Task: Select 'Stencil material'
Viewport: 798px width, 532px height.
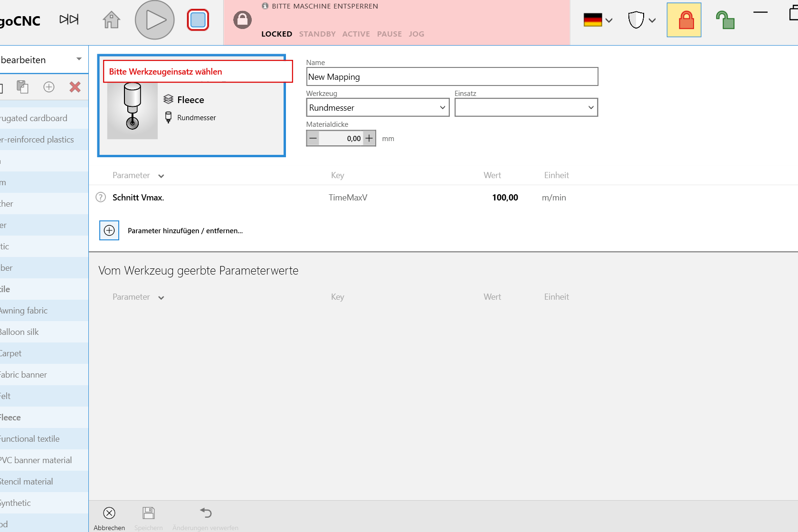Action: tap(44, 482)
